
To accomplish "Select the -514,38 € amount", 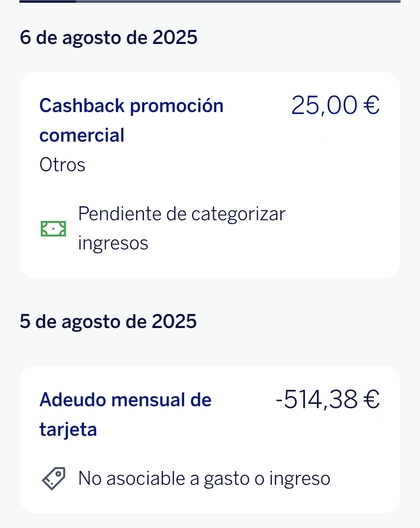I will tap(327, 400).
